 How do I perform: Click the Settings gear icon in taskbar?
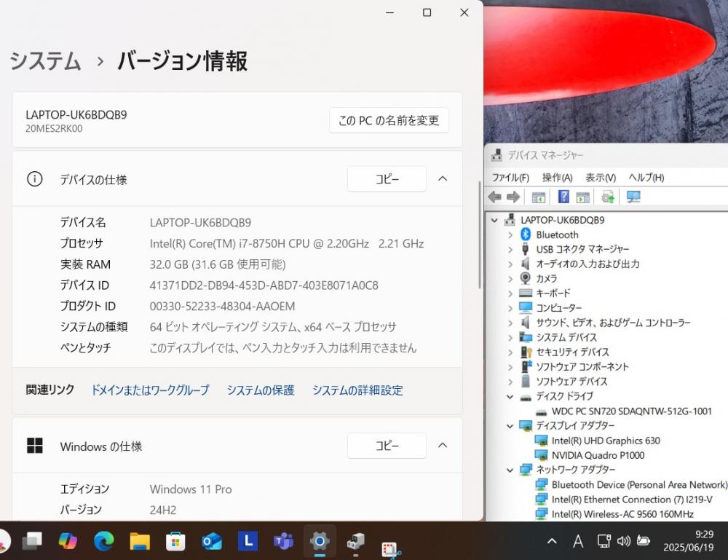pyautogui.click(x=320, y=541)
